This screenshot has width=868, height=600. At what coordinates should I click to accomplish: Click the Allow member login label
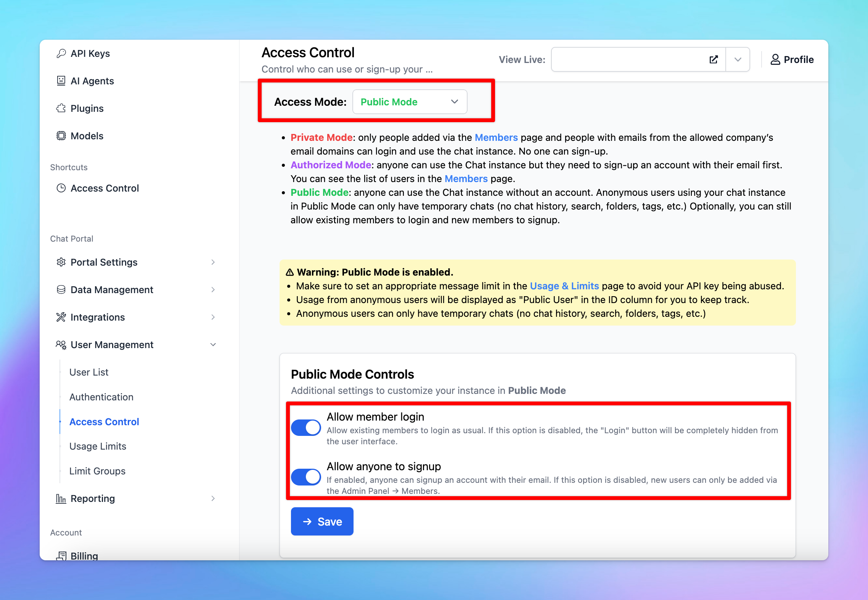coord(375,417)
